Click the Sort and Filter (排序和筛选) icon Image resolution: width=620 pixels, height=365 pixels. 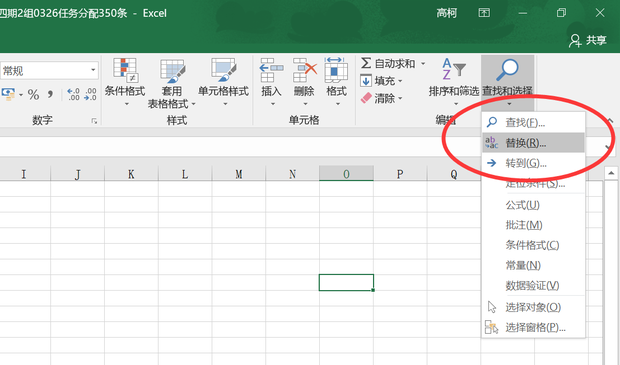pyautogui.click(x=454, y=69)
